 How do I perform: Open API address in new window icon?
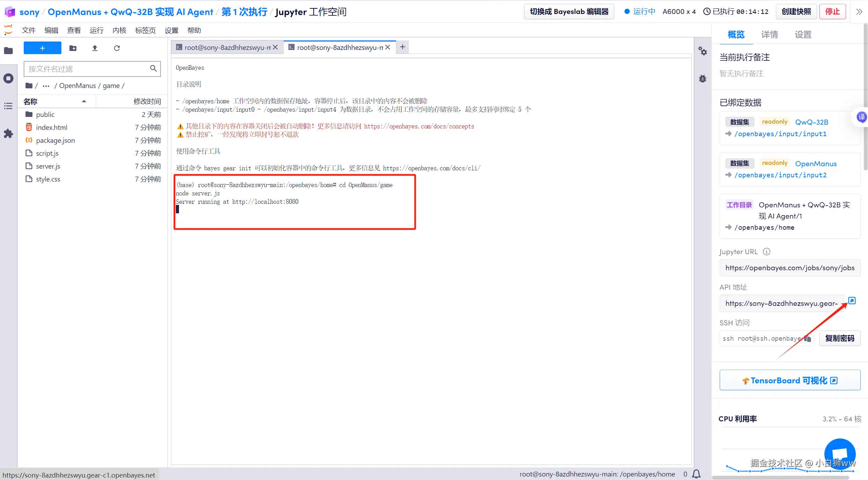click(852, 301)
